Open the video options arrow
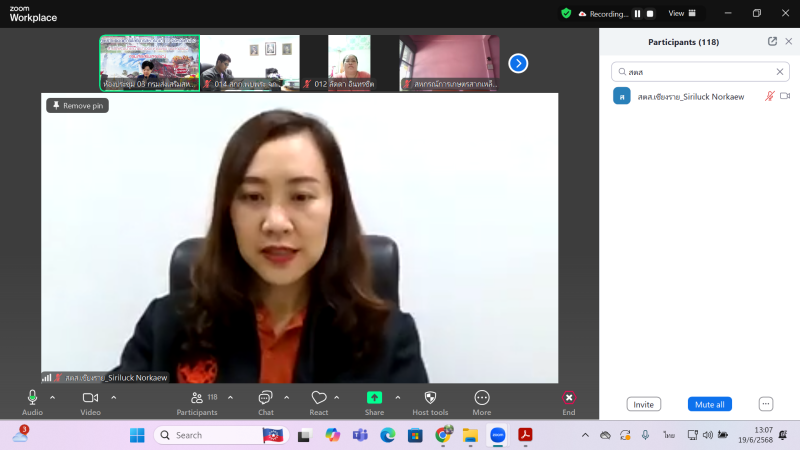The height and width of the screenshot is (450, 800). [x=114, y=397]
